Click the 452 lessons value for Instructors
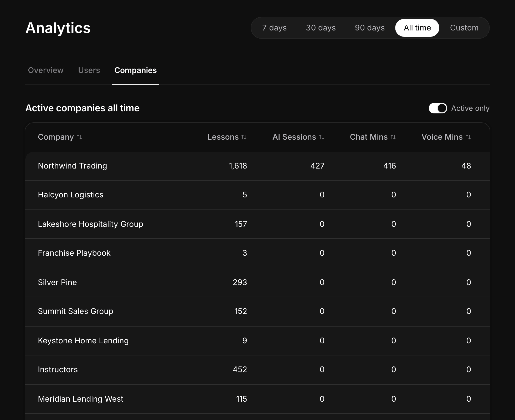This screenshot has width=515, height=420. (240, 370)
